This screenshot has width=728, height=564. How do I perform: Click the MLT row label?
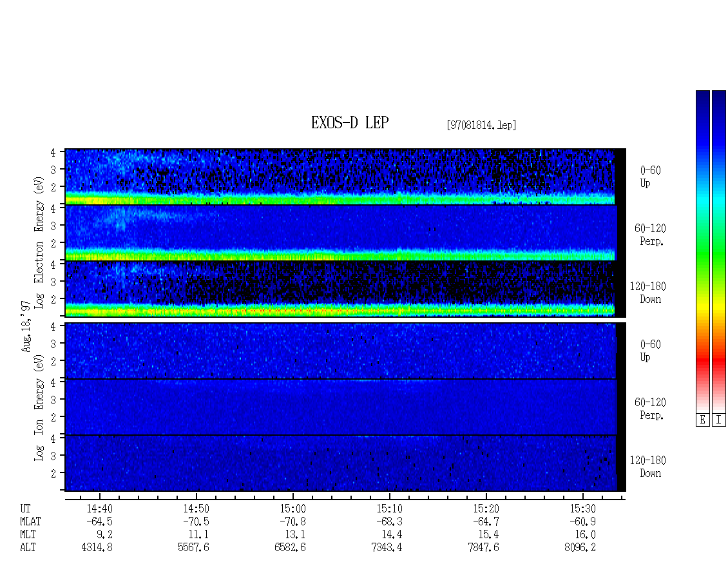(x=28, y=535)
